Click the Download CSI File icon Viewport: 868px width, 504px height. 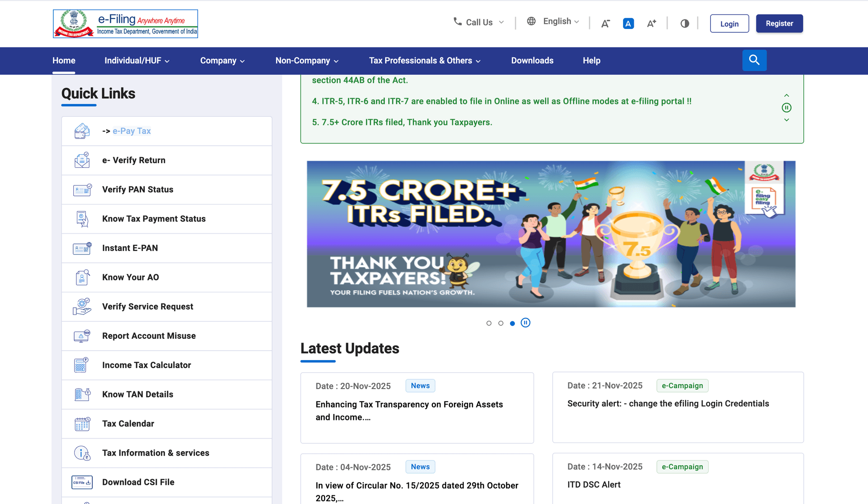click(x=82, y=482)
